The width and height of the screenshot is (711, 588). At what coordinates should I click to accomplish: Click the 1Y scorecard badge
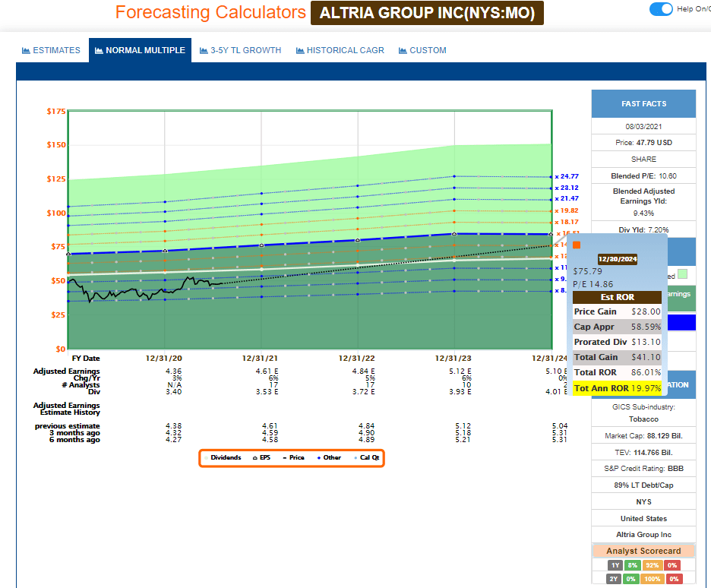pyautogui.click(x=615, y=565)
